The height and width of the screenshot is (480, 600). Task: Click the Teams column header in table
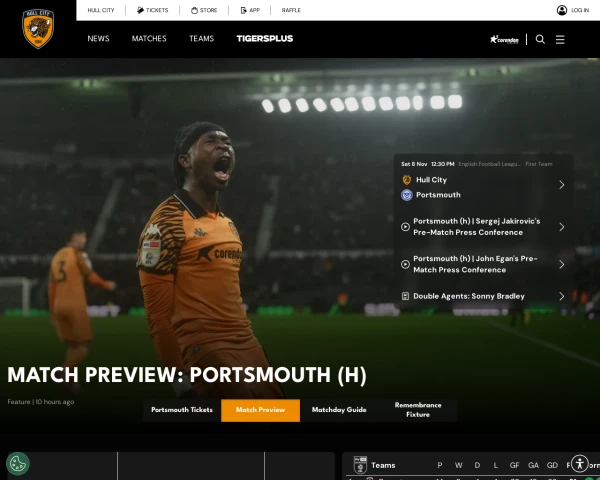(383, 465)
